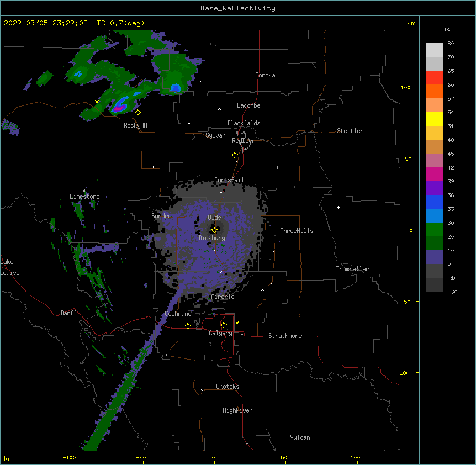
Task: Pick the slate 0–10 dBZ legend swatch
Action: pos(434,257)
